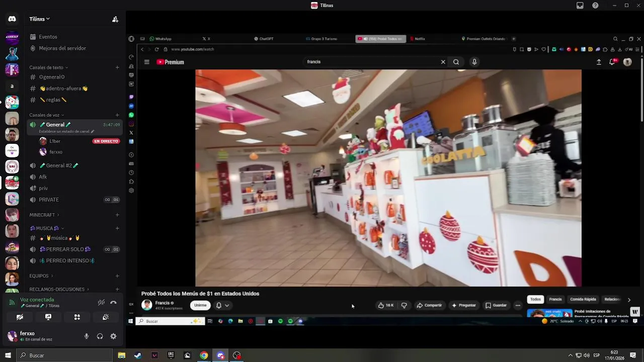Image resolution: width=644 pixels, height=362 pixels.
Task: Open Discord user settings gear
Action: (x=113, y=336)
